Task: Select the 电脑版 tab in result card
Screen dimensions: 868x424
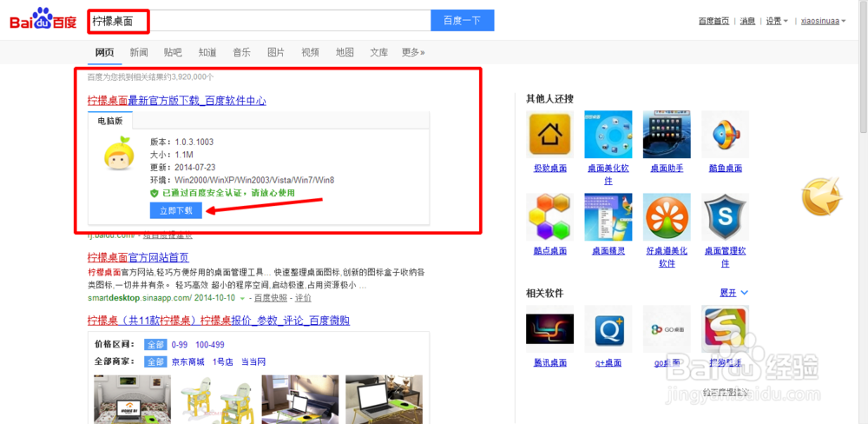Action: click(x=110, y=121)
